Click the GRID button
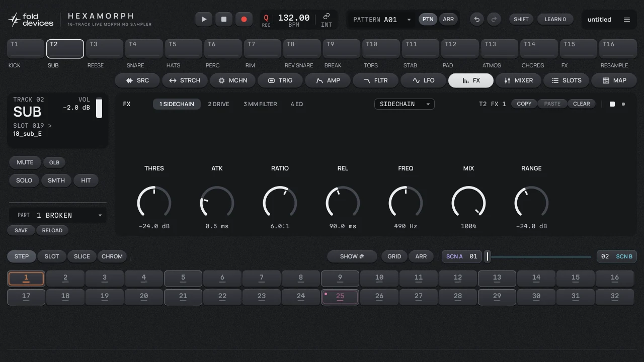 (x=394, y=256)
